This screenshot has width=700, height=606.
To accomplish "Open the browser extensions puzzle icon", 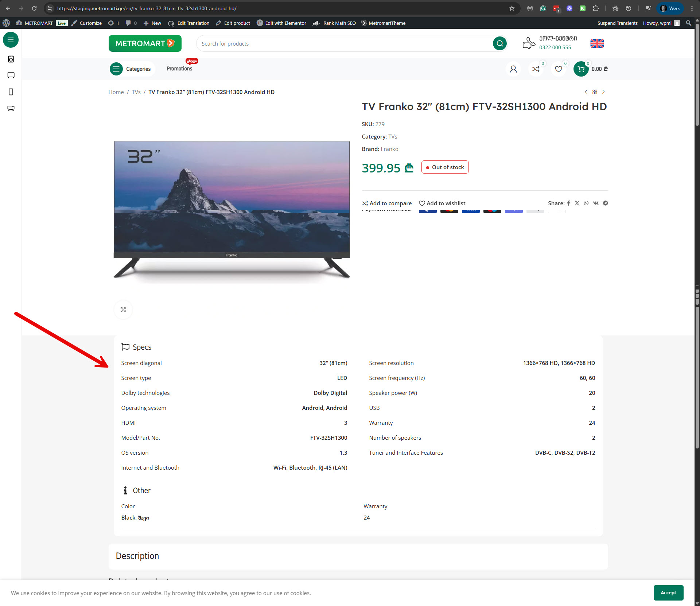I will pyautogui.click(x=596, y=8).
